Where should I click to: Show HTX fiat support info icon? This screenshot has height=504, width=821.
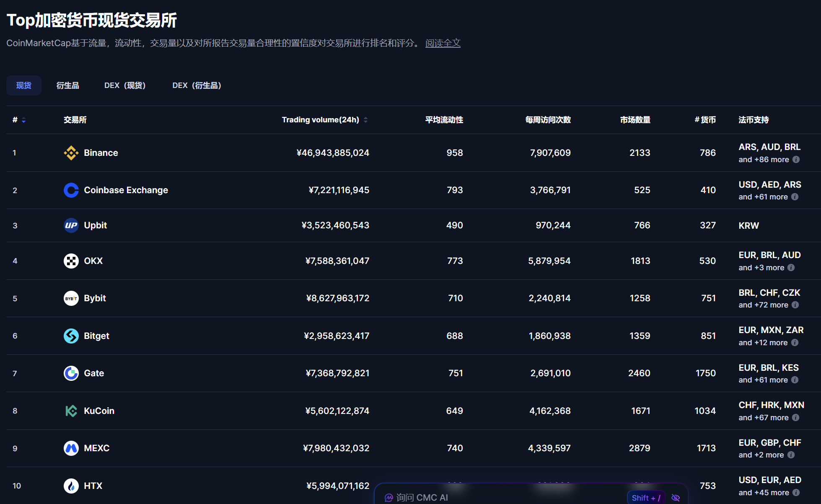tap(796, 493)
